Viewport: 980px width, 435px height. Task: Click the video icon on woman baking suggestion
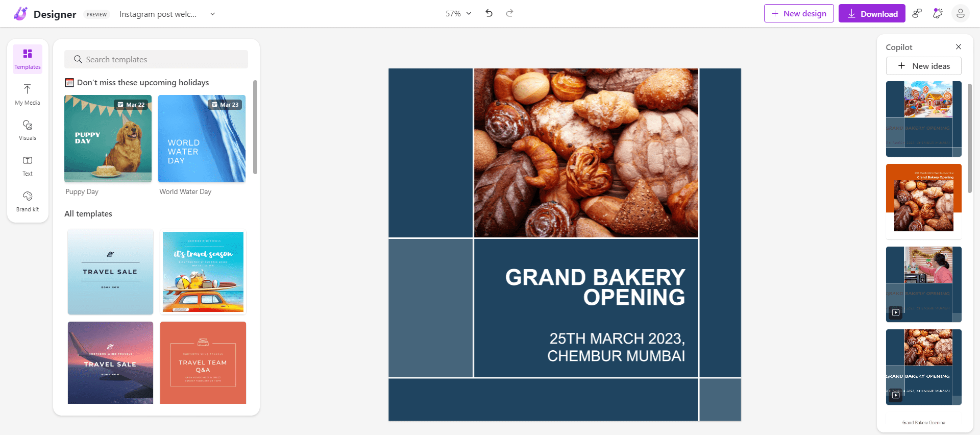click(x=896, y=312)
